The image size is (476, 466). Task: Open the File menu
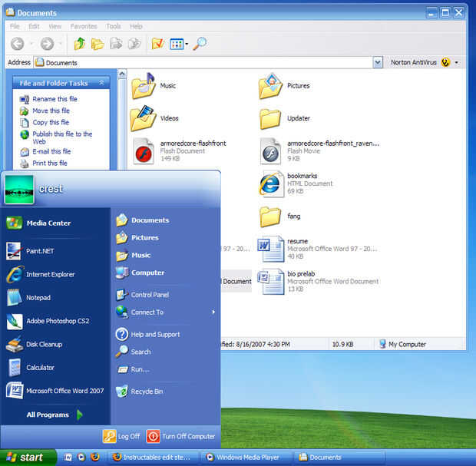(15, 26)
